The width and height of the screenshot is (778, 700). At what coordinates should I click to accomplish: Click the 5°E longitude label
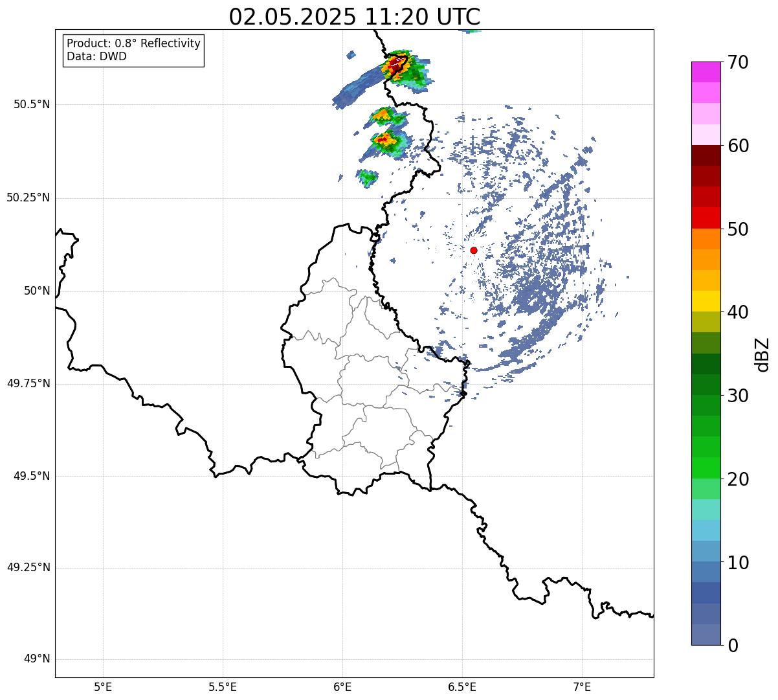pos(103,686)
